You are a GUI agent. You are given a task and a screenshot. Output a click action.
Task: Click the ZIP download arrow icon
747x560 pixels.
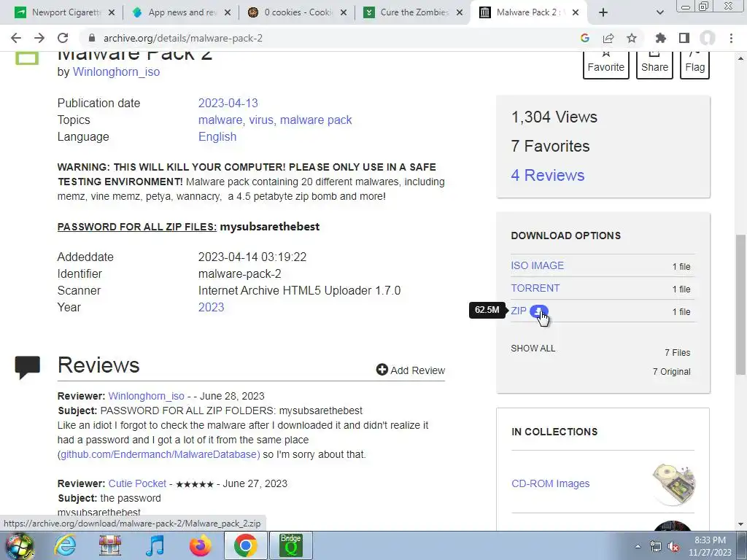tap(539, 311)
